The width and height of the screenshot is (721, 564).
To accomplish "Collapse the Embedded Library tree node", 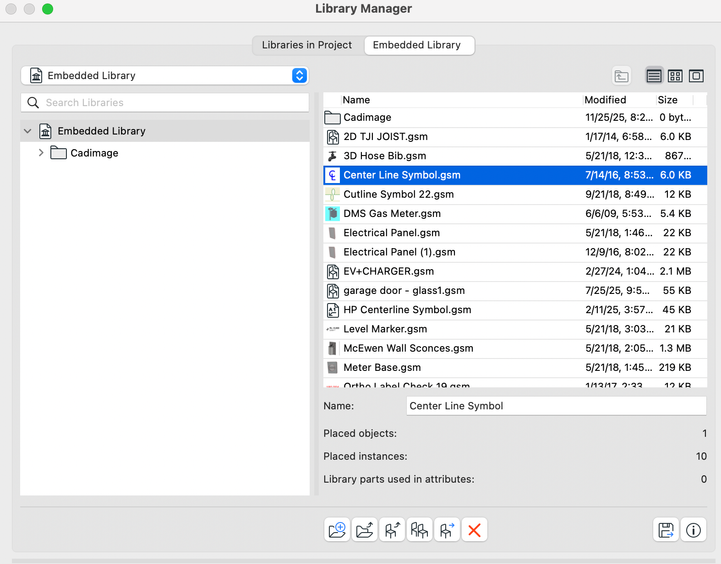I will [x=28, y=131].
